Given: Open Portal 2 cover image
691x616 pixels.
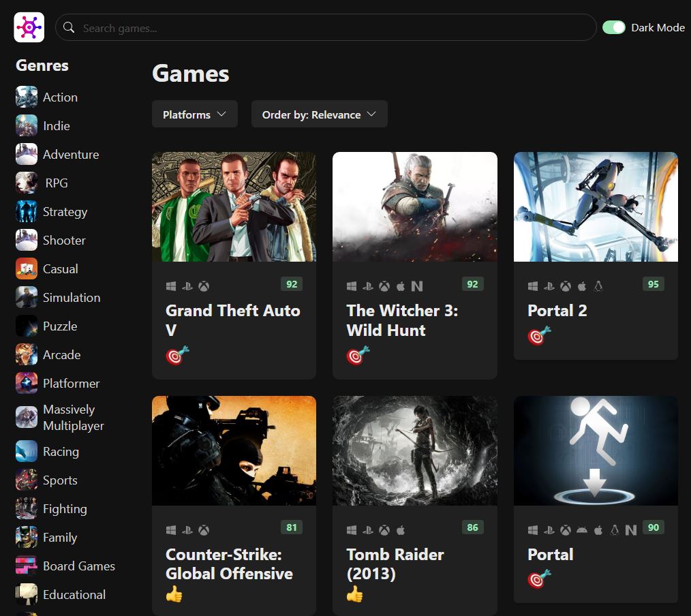Looking at the screenshot, I should [x=596, y=206].
